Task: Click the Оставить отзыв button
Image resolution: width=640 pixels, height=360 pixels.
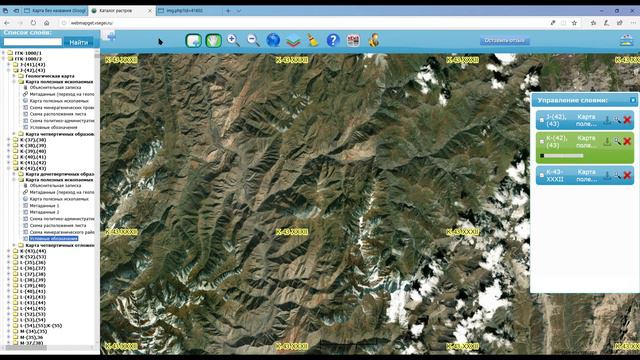Action: (x=504, y=40)
